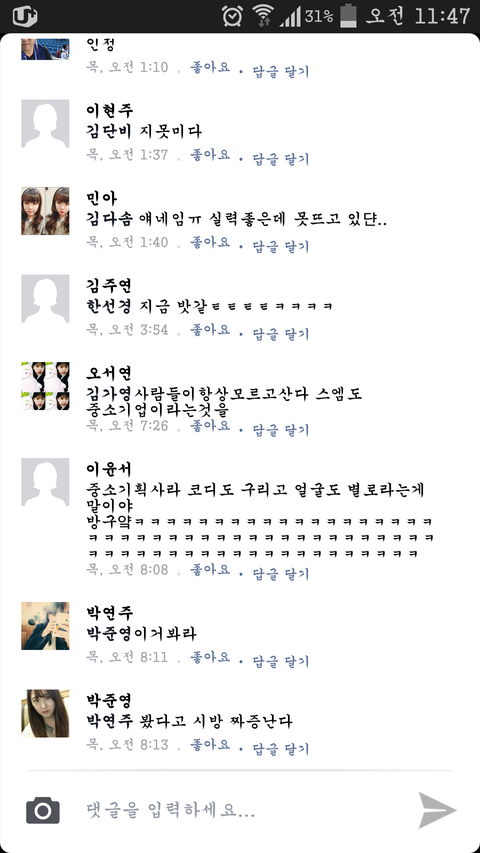480x853 pixels.
Task: Tap the Wi-Fi status icon
Action: [x=263, y=16]
